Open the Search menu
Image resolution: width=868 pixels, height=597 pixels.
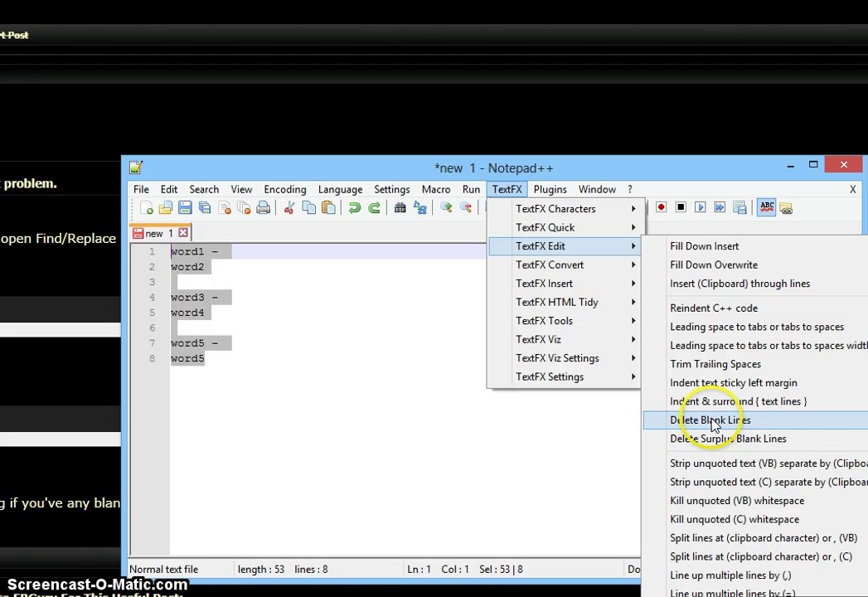click(x=204, y=189)
